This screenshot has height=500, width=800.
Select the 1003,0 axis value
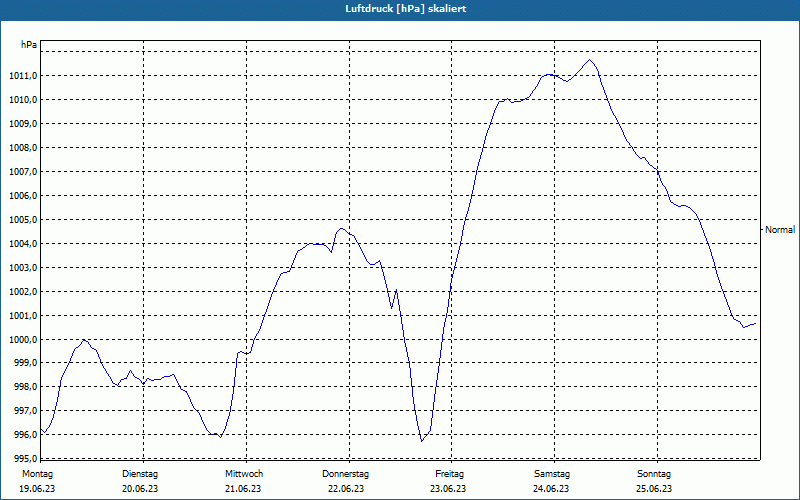[23, 268]
